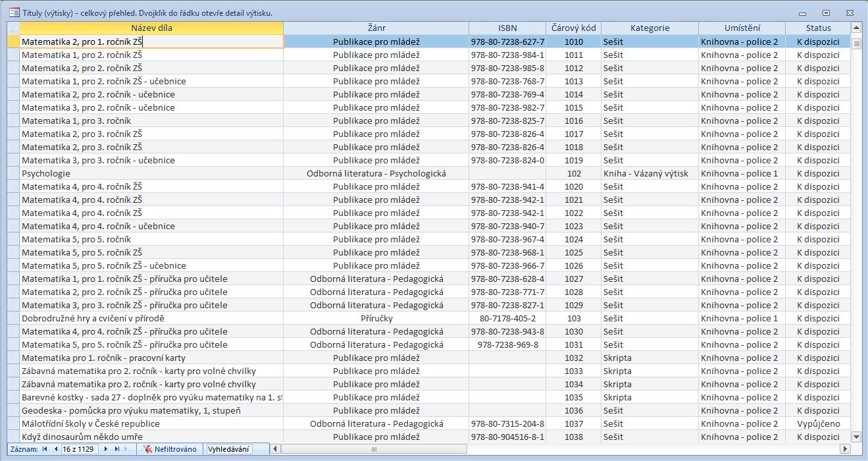Select the ISBN column header
Viewport: 868px width, 461px height.
coord(507,28)
